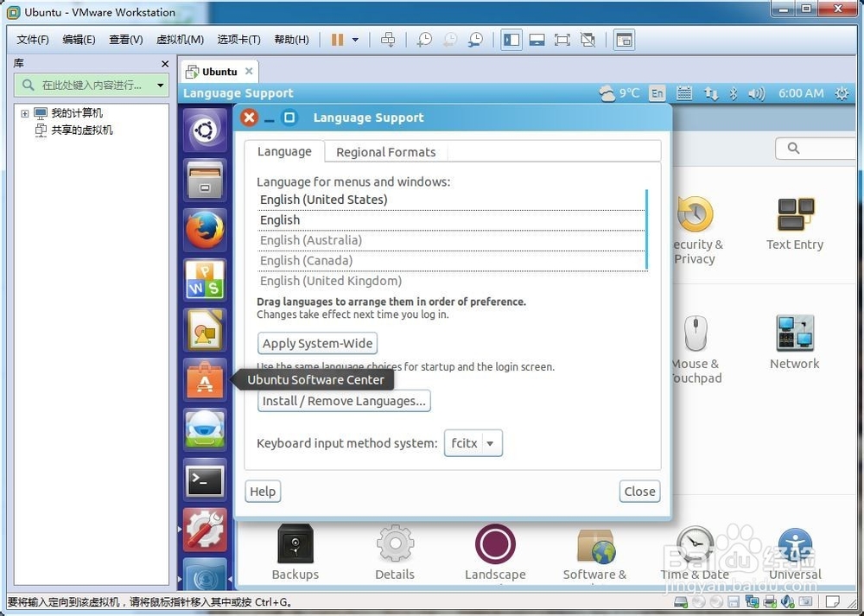
Task: Open the 文件(F) menu
Action: [x=33, y=40]
